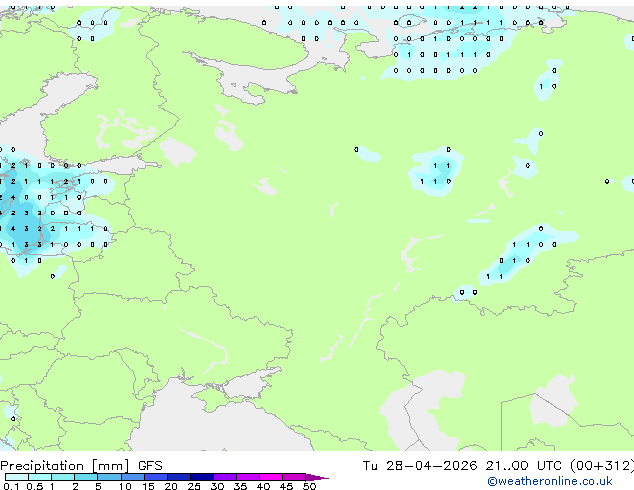This screenshot has height=490, width=634.
Task: Click the 35–40 mm legend color box
Action: point(248,477)
